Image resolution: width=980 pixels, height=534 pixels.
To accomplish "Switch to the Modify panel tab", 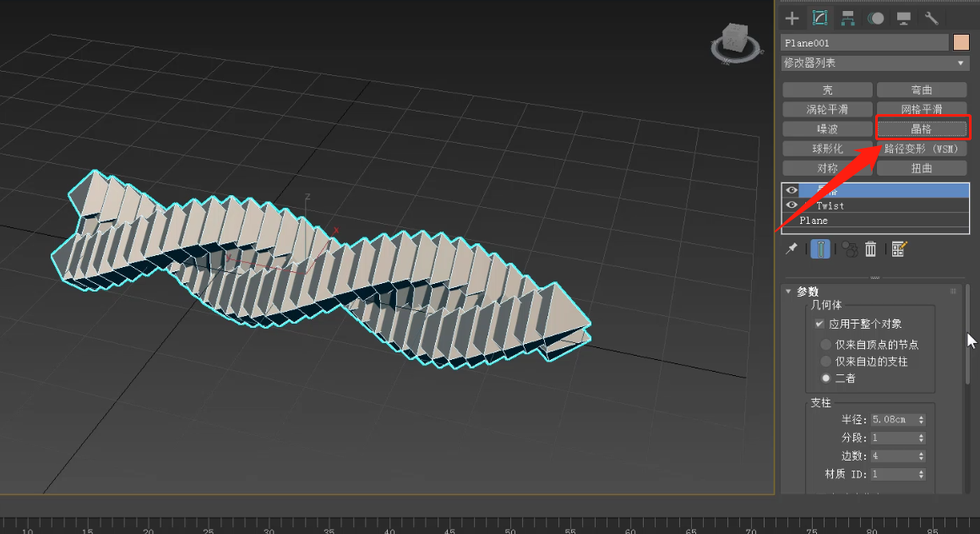I will click(x=819, y=18).
